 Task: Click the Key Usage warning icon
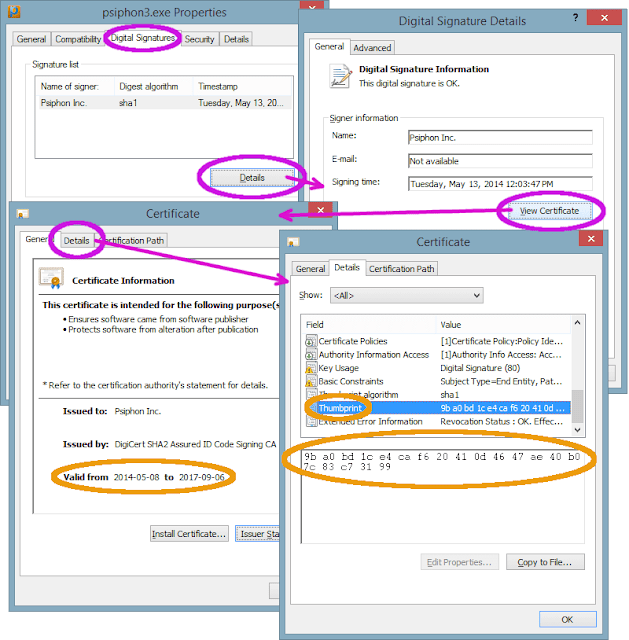(x=311, y=368)
